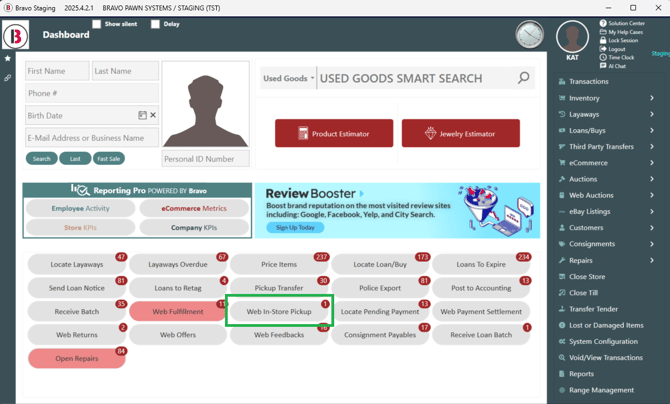Open the Used Goods dropdown
Viewport: 670px width, 404px height.
288,78
